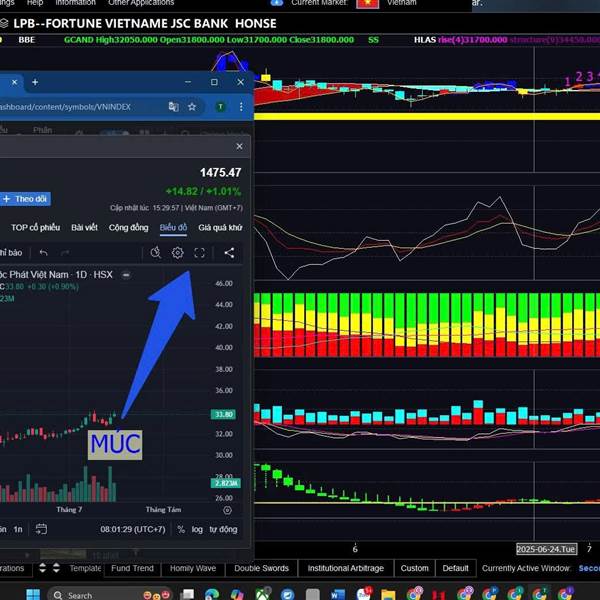This screenshot has height=600, width=600.
Task: Click the 2.823M volume label
Action: point(226,483)
